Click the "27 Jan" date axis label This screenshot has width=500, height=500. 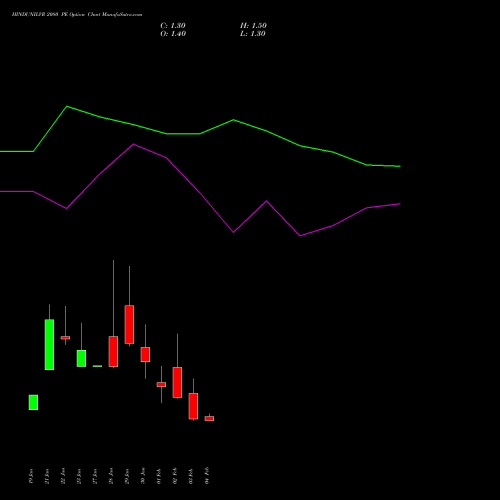click(x=95, y=476)
